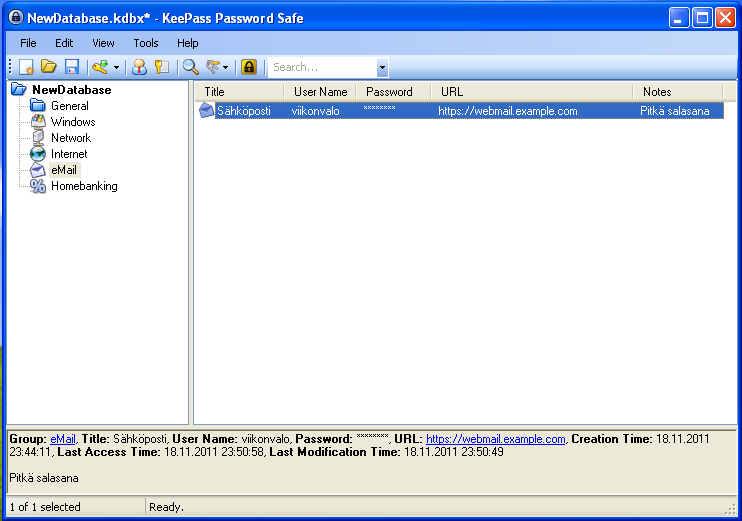Open a database using the folder icon
The height and width of the screenshot is (521, 742).
click(48, 67)
